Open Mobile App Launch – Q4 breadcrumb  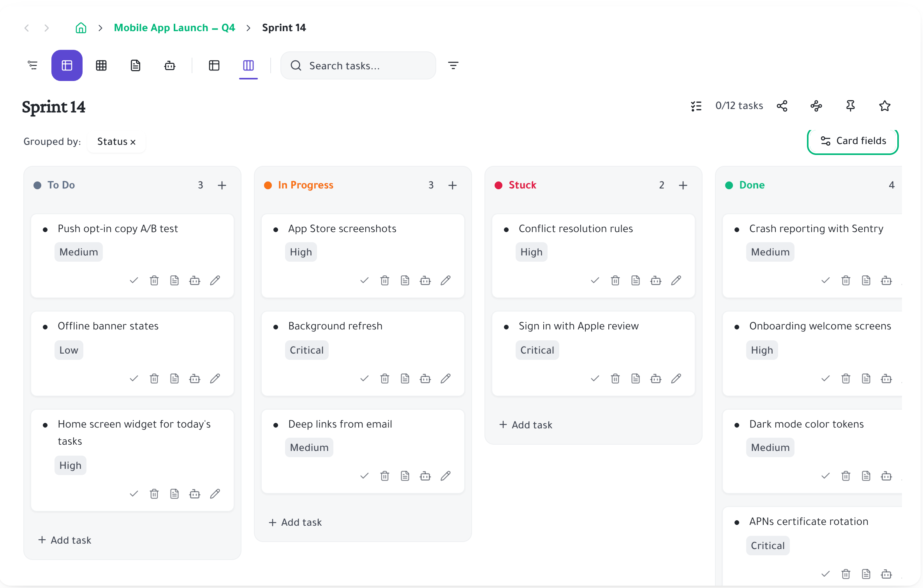click(174, 28)
